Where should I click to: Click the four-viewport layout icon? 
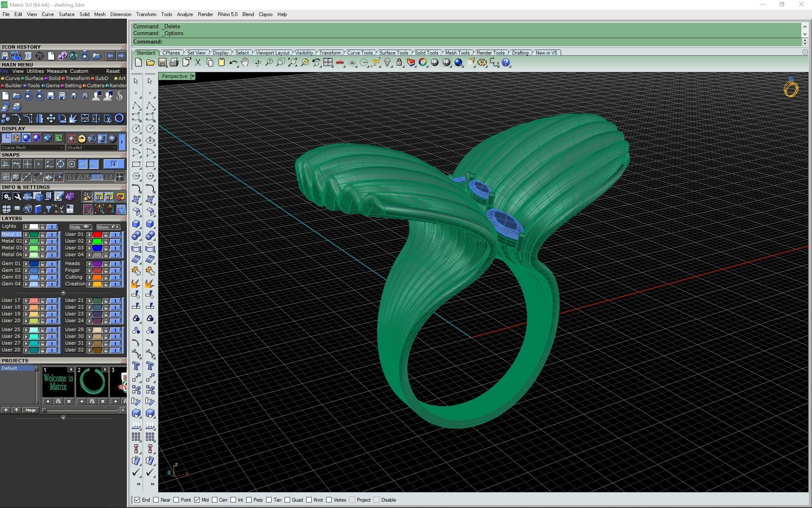click(x=328, y=63)
